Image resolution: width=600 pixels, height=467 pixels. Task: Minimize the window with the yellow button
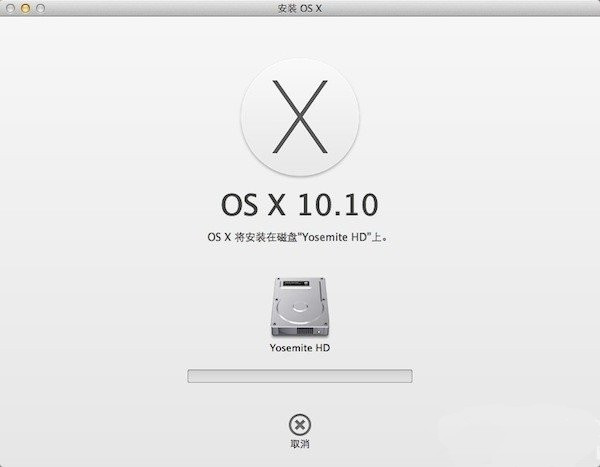pyautogui.click(x=25, y=8)
